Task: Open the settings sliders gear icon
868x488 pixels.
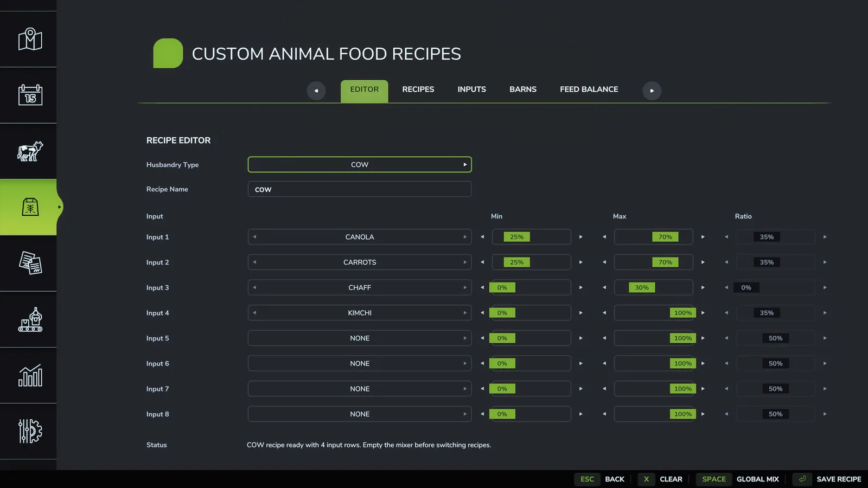Action: (30, 431)
